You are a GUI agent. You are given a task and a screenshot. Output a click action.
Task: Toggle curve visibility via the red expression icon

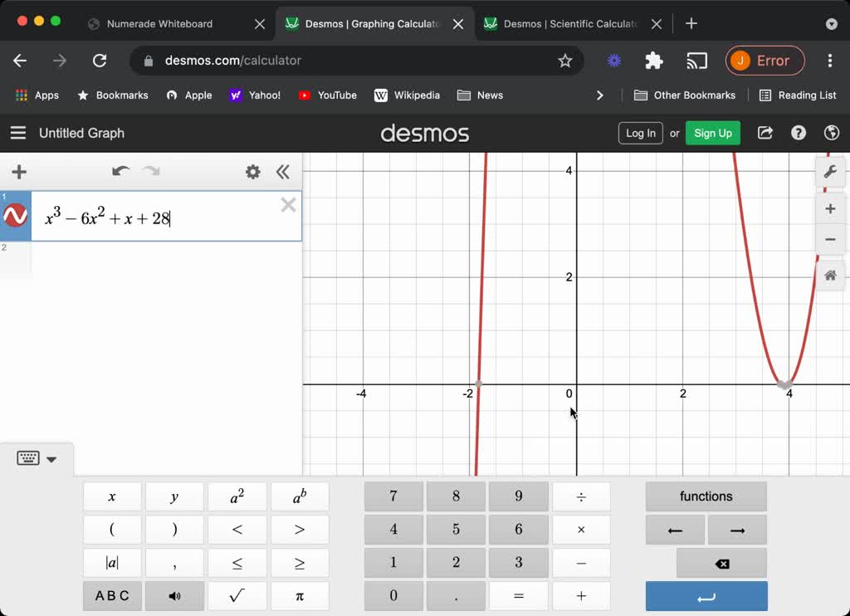pyautogui.click(x=15, y=216)
